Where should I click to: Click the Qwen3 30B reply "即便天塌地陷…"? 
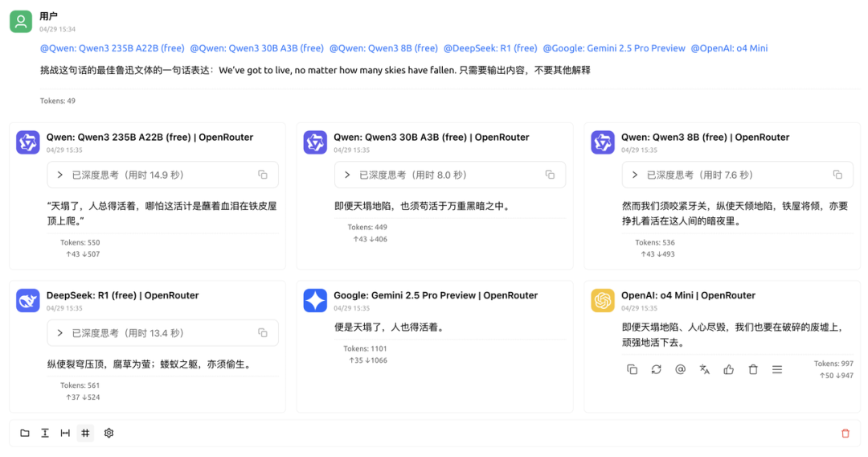(423, 206)
